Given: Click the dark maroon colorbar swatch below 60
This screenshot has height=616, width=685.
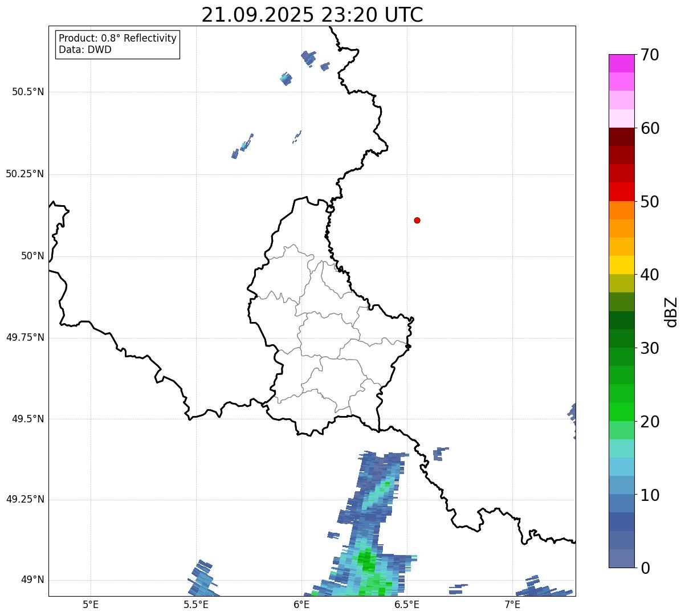Looking at the screenshot, I should click(x=621, y=137).
